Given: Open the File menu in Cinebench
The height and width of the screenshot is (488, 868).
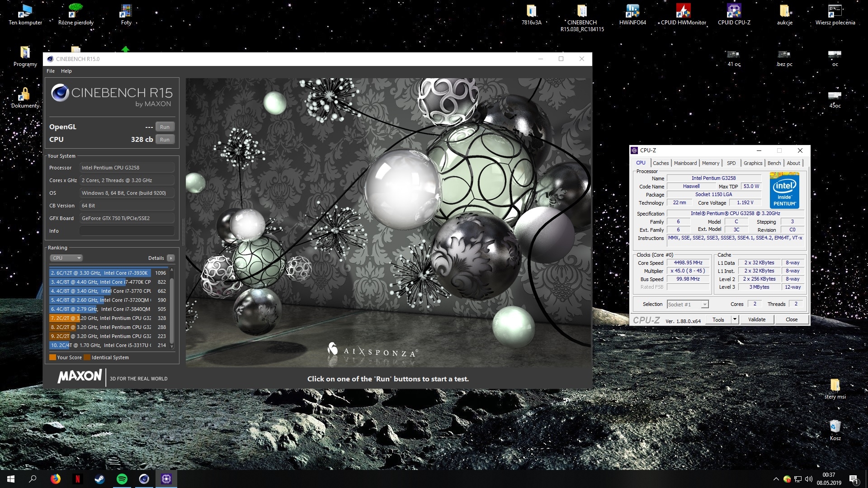Looking at the screenshot, I should 51,71.
